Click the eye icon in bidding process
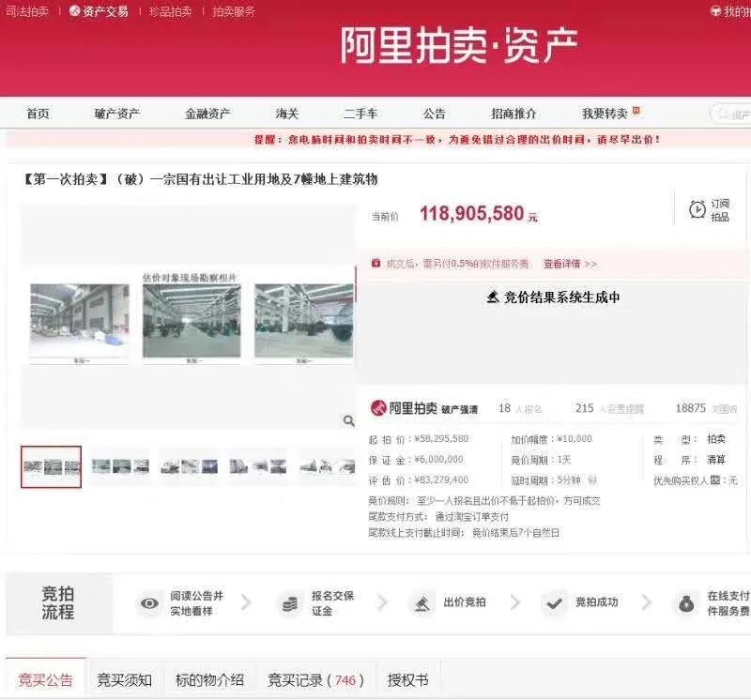 (149, 603)
